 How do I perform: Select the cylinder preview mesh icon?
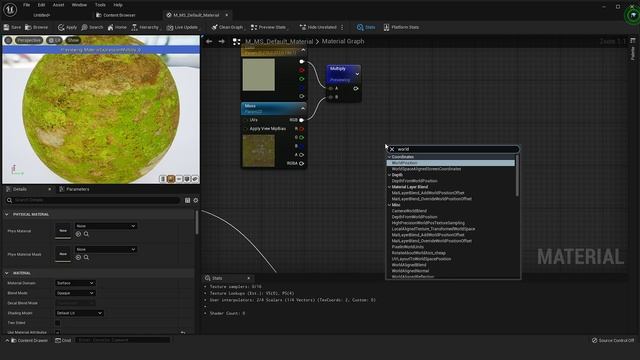click(162, 179)
